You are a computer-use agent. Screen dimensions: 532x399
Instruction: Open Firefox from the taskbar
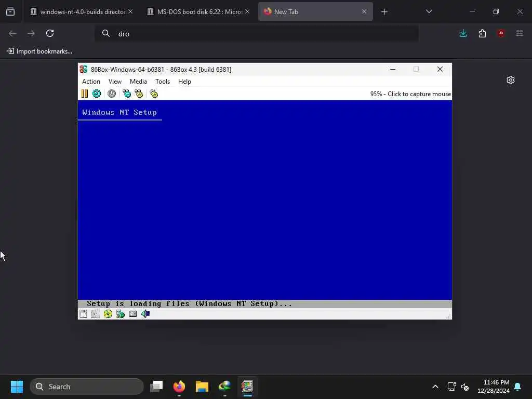(x=179, y=387)
